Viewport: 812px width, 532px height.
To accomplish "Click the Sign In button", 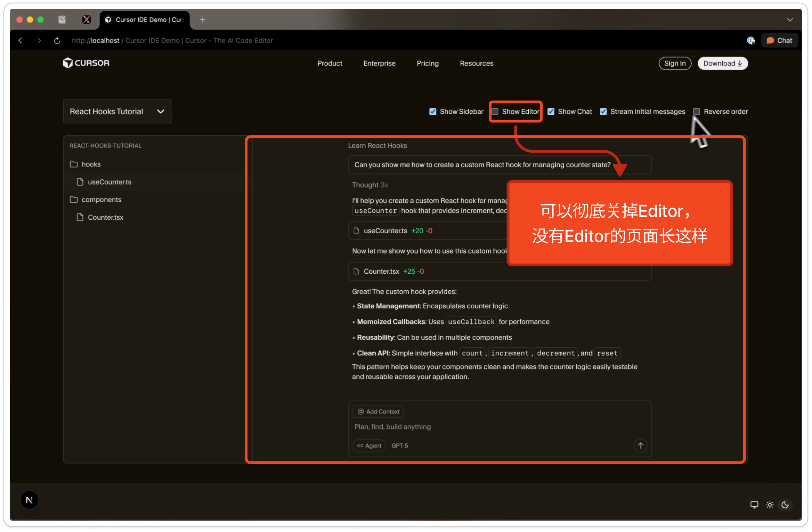I will [x=675, y=63].
